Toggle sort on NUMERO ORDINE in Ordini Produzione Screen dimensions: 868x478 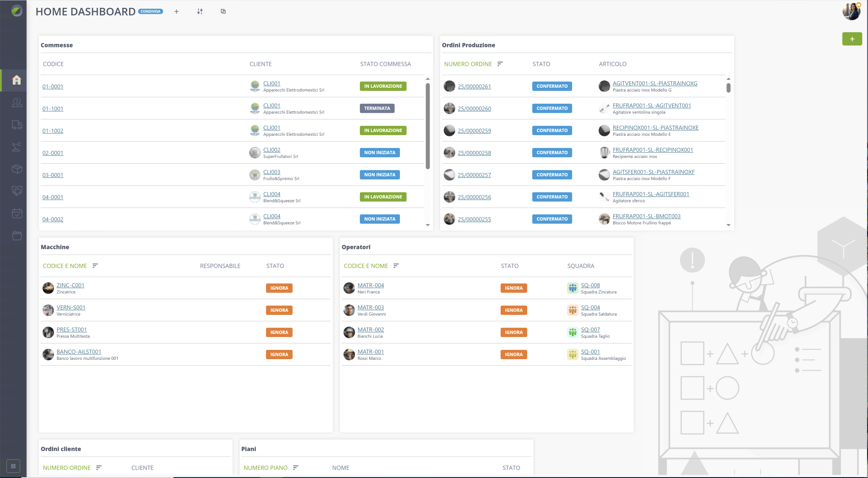pyautogui.click(x=500, y=64)
